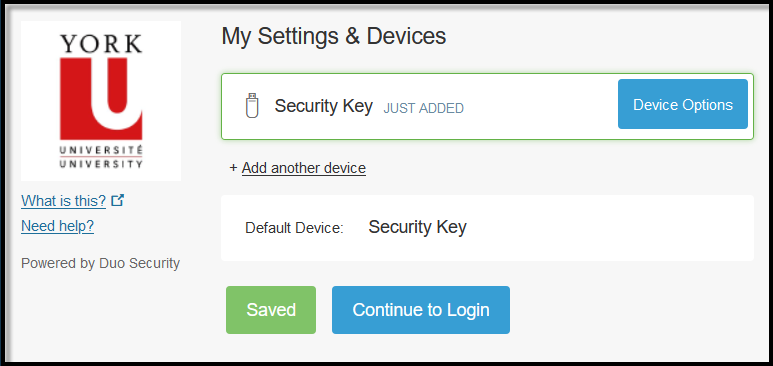This screenshot has width=773, height=366.
Task: Click the Default Device label
Action: [294, 228]
